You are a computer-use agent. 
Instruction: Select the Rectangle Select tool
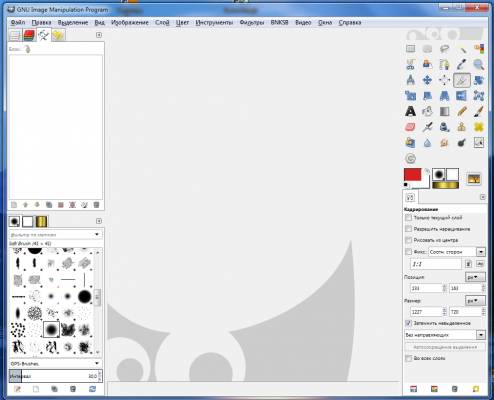point(410,49)
